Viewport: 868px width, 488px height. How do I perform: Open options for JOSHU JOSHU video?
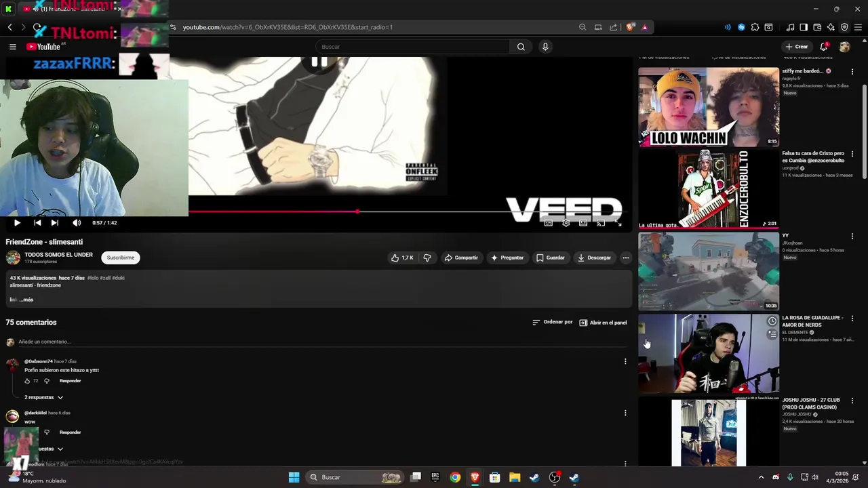pos(852,401)
